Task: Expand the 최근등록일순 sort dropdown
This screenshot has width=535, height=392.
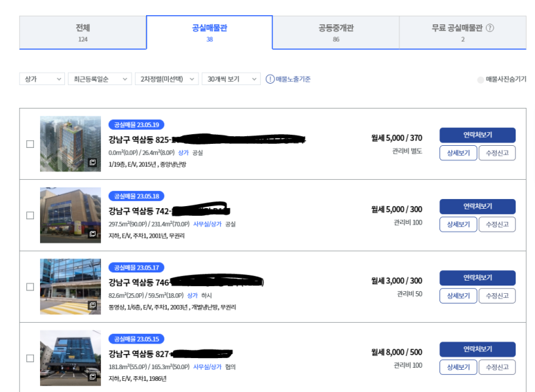Action: 100,80
